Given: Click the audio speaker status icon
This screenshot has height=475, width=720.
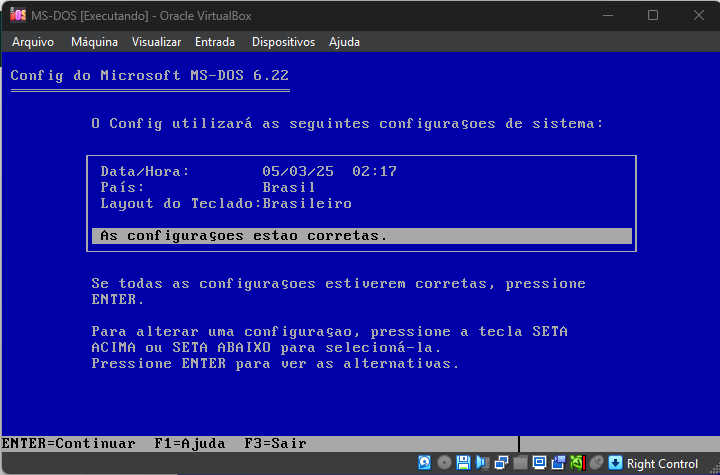Looking at the screenshot, I should (x=483, y=463).
